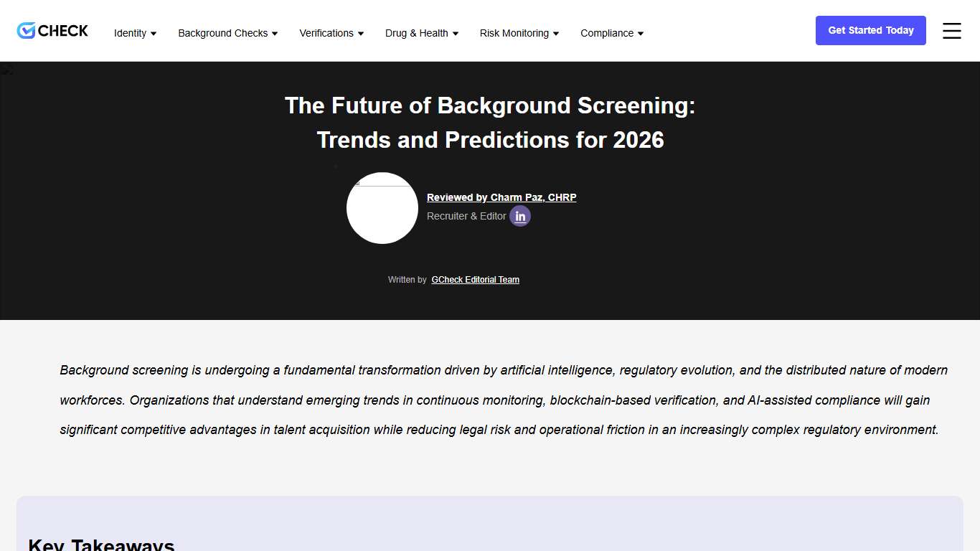Click the reviewer avatar photo
This screenshot has height=551, width=980.
pyautogui.click(x=382, y=208)
